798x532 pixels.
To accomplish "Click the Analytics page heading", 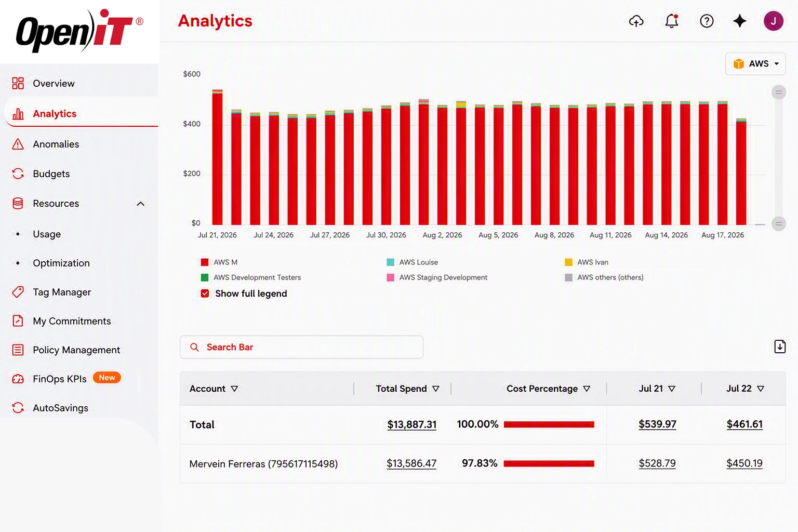I will [x=215, y=21].
